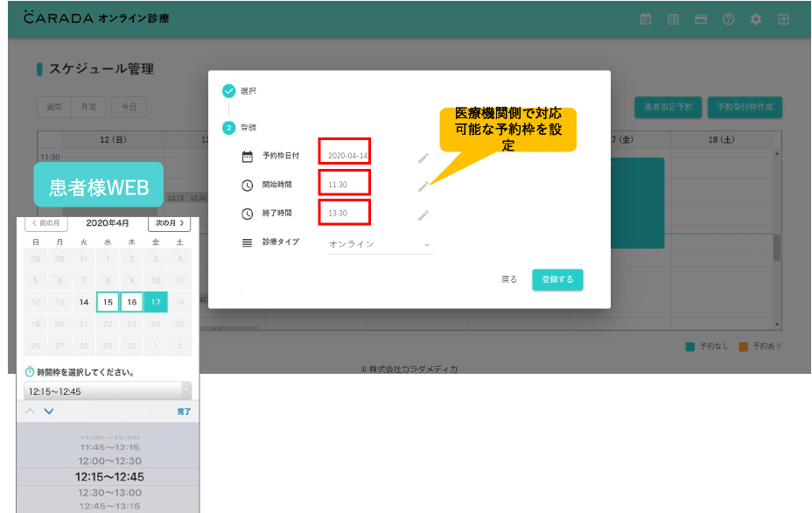Image resolution: width=812 pixels, height=513 pixels.
Task: Edit 終了時間 with its pencil icon
Action: [423, 214]
